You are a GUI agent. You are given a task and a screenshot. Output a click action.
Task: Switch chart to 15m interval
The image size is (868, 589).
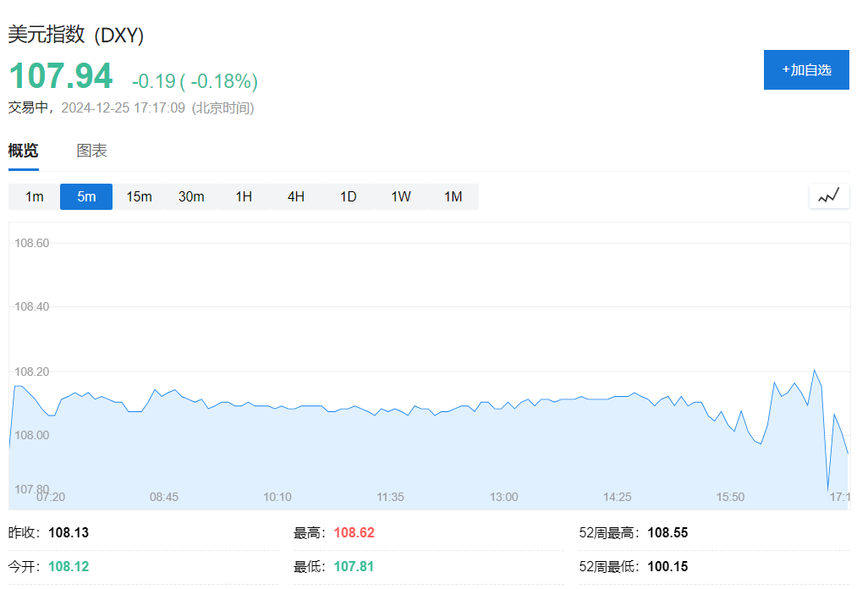(139, 196)
